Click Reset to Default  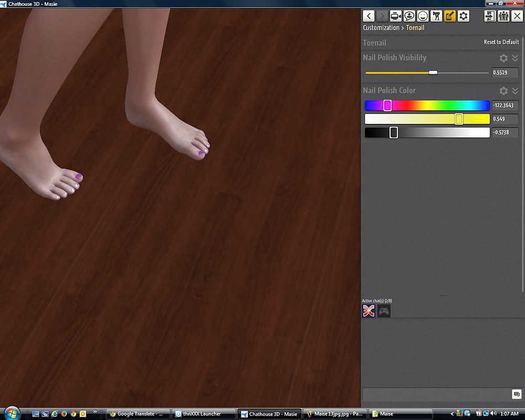coord(501,42)
